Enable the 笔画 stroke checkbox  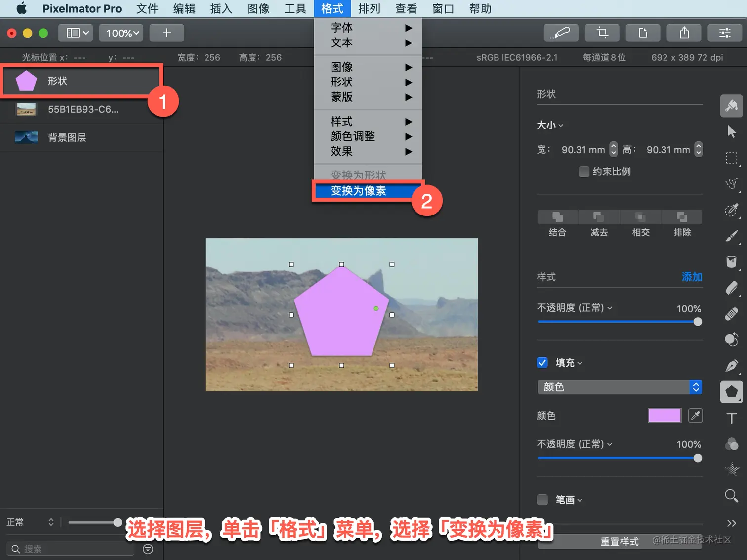542,500
